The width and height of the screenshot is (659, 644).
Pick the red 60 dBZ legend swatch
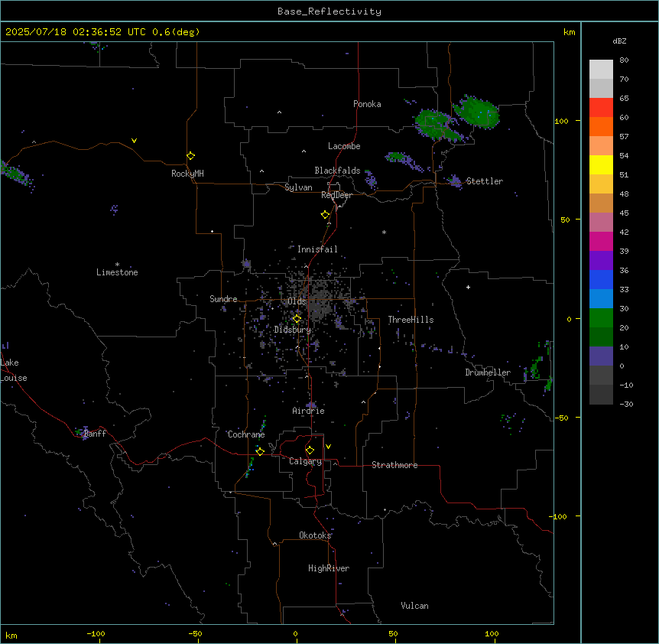(x=601, y=108)
